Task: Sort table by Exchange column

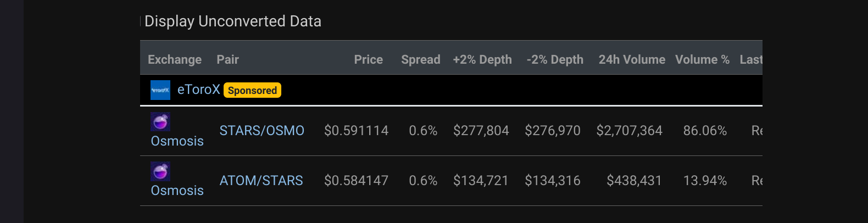Action: 174,59
